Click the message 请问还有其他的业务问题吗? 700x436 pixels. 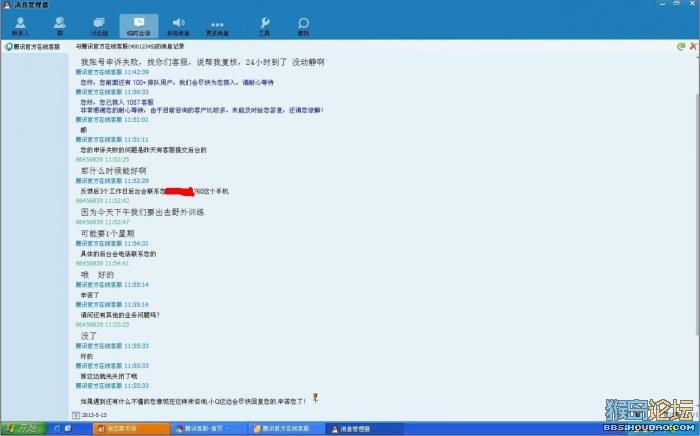[x=120, y=315]
